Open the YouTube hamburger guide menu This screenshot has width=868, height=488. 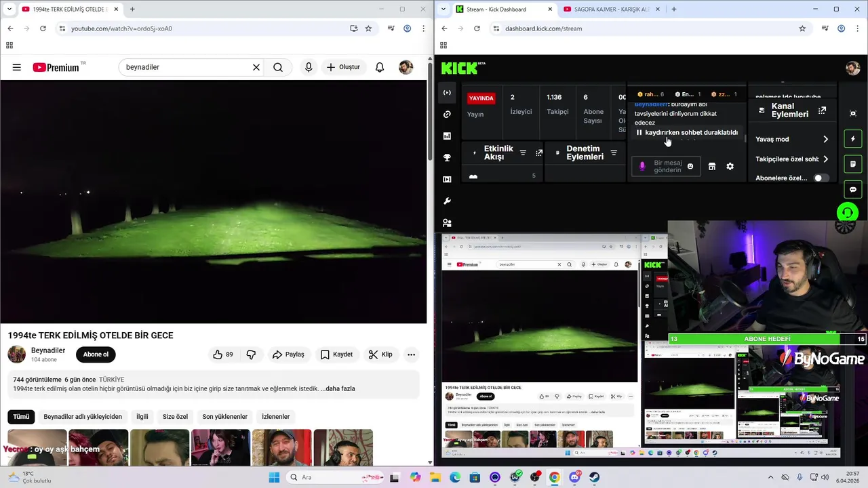[x=17, y=67]
